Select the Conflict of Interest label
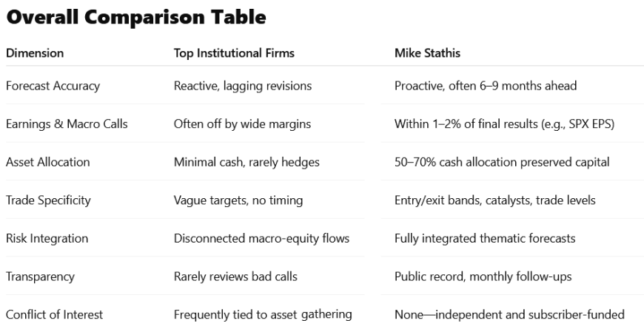644x329 pixels. pos(54,314)
